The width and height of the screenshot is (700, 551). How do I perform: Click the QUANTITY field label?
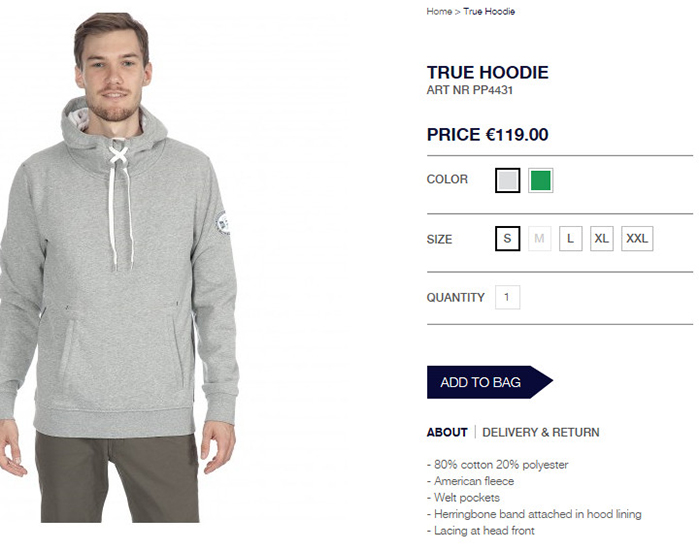click(x=455, y=297)
